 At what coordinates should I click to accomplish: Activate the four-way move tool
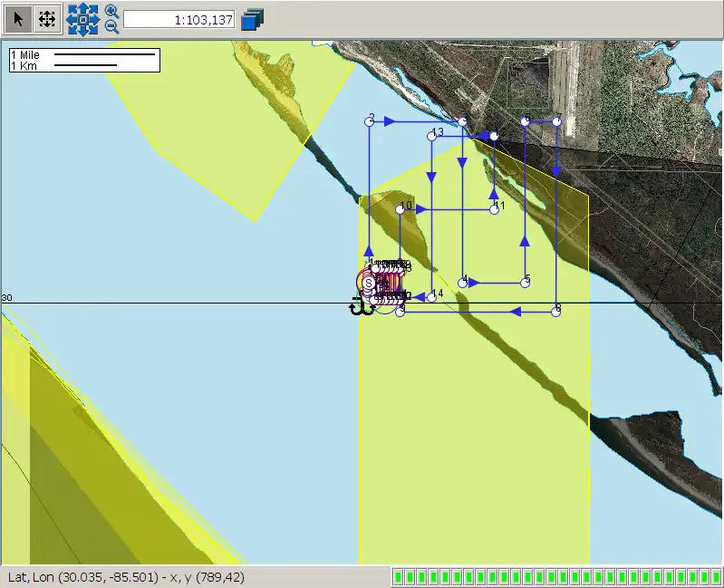click(x=47, y=19)
